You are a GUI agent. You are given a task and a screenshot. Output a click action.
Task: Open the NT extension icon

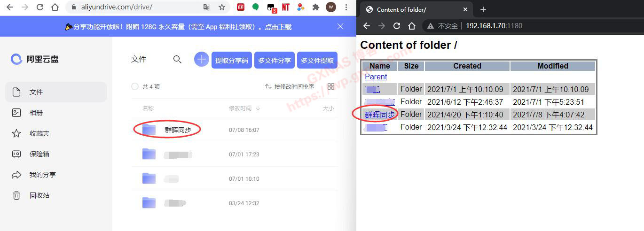286,7
